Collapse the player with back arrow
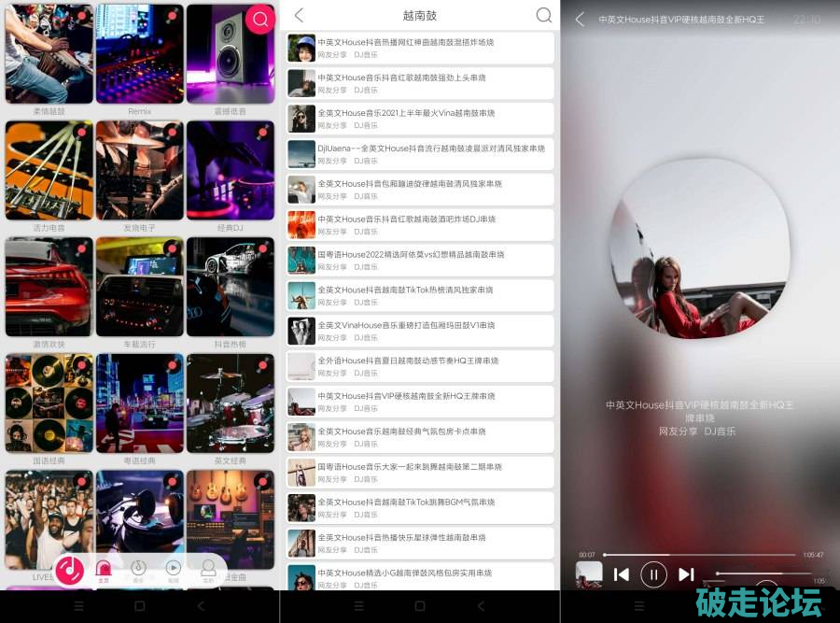Screen dimensions: 840x623 [580, 20]
